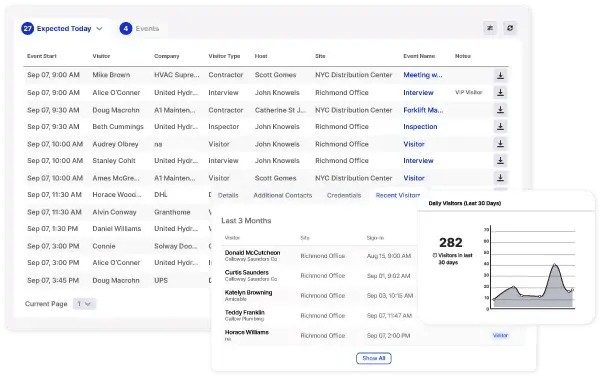Download Alice O'Conner 9:00 AM record
This screenshot has height=376, width=600.
(500, 92)
